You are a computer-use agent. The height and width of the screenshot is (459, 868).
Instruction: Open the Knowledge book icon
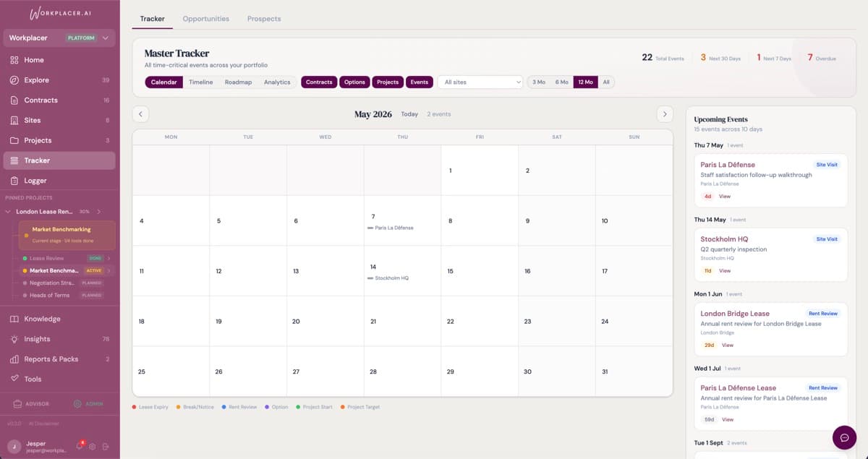pos(14,319)
